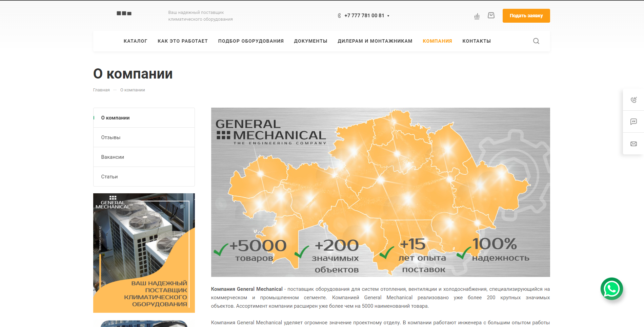Image resolution: width=644 pixels, height=327 pixels.
Task: Open КАК ЭТО РАБОТАЕТ menu item
Action: click(x=183, y=41)
